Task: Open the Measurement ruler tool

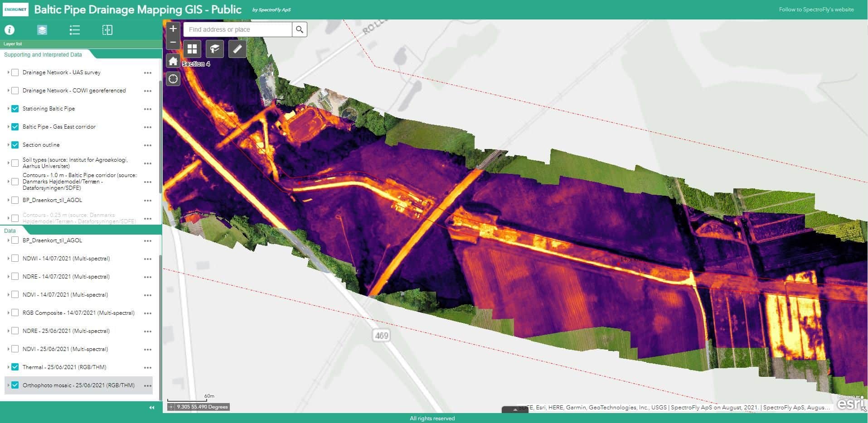Action: (238, 49)
